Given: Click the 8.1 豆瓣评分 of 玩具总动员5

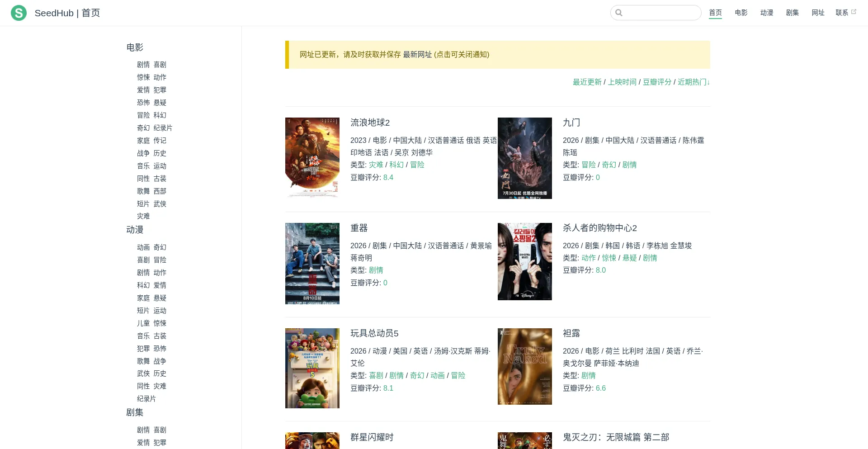Looking at the screenshot, I should (x=388, y=388).
